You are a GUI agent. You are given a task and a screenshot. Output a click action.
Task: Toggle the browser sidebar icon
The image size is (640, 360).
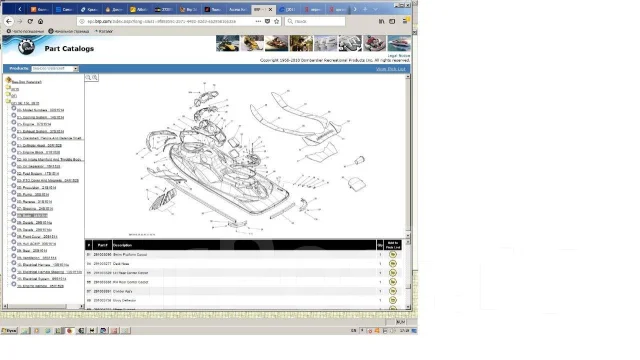coord(392,21)
